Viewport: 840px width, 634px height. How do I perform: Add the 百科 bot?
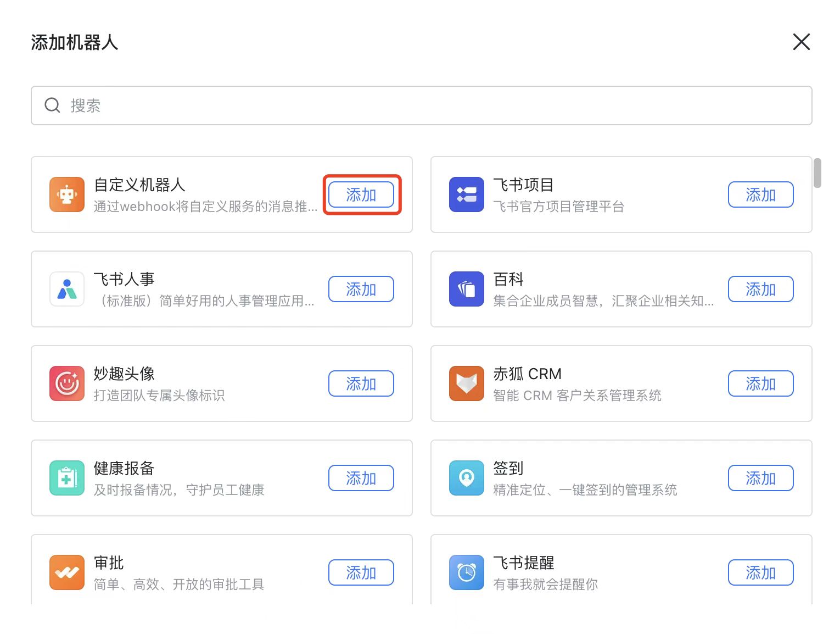click(x=761, y=289)
